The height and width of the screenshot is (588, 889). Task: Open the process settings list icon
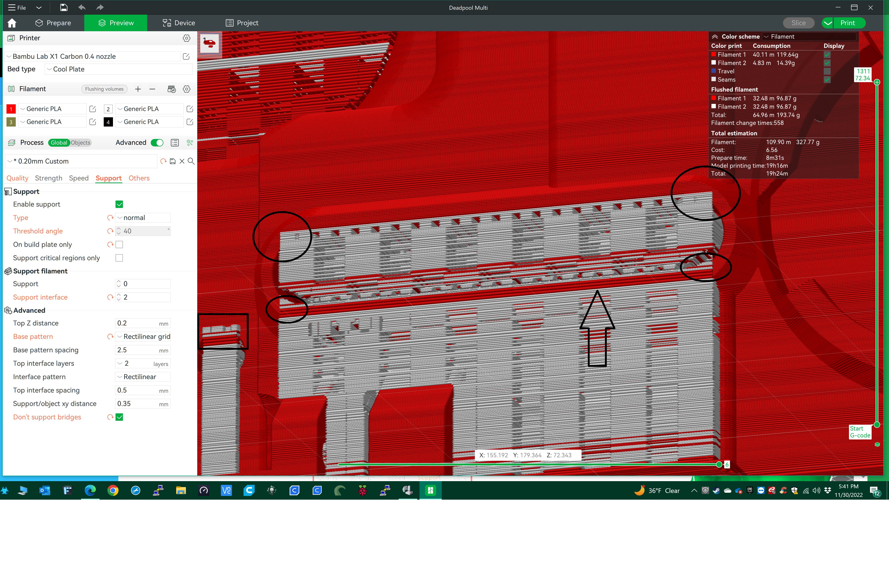pyautogui.click(x=175, y=142)
